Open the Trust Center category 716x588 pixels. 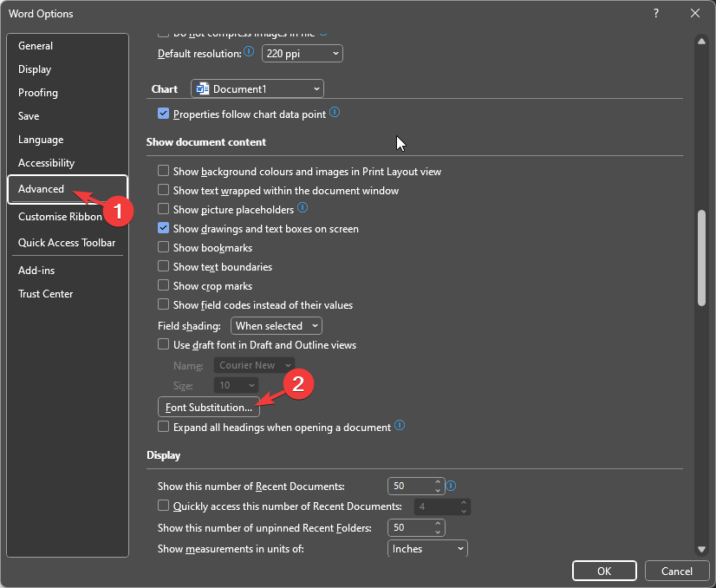[x=68, y=294]
